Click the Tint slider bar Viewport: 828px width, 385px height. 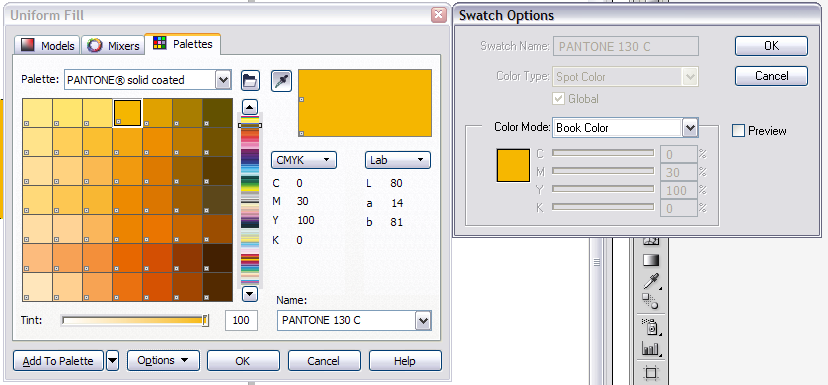pyautogui.click(x=135, y=320)
